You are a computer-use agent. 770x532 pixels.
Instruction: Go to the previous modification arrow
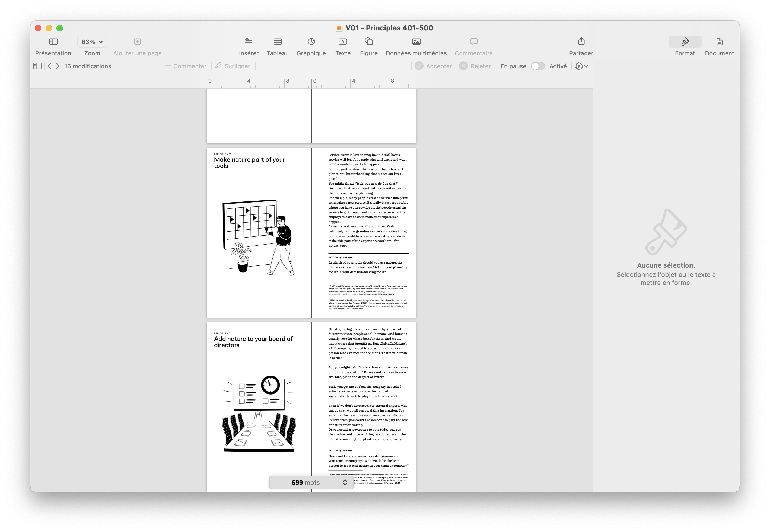pos(49,66)
